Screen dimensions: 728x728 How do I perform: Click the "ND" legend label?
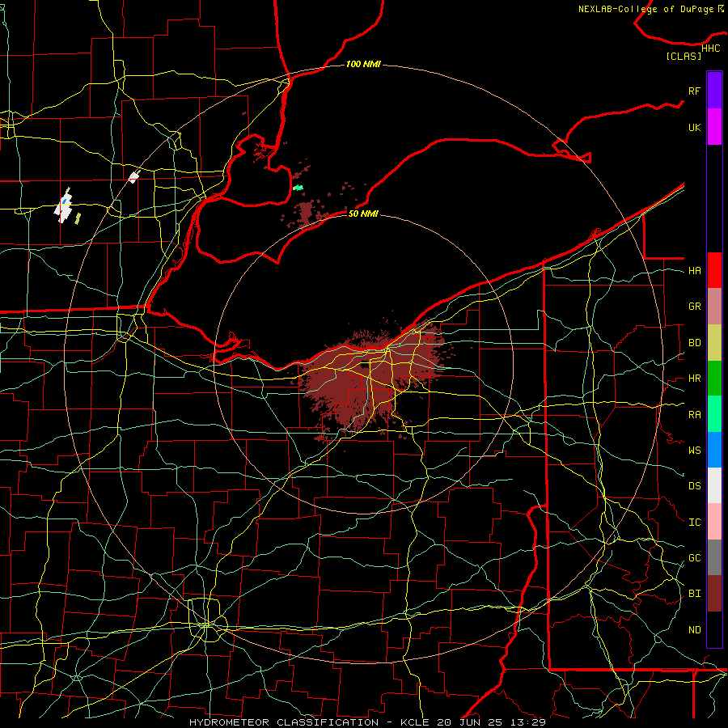[x=694, y=629]
